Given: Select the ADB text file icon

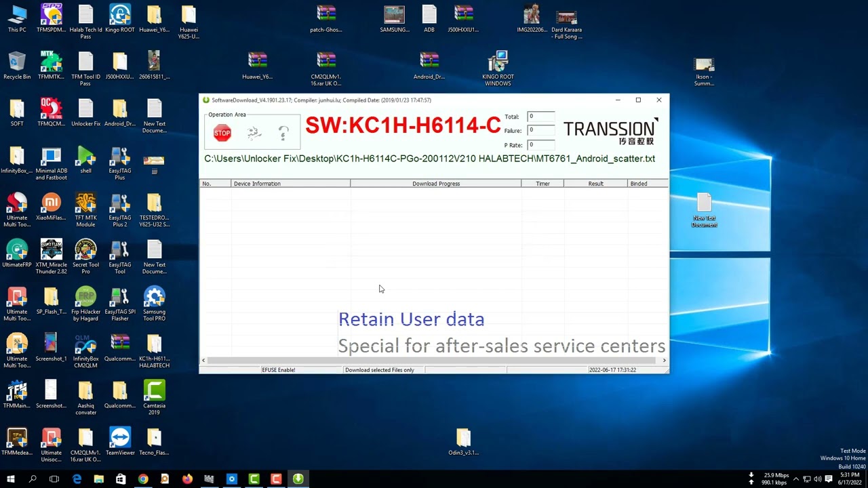Looking at the screenshot, I should tap(429, 19).
